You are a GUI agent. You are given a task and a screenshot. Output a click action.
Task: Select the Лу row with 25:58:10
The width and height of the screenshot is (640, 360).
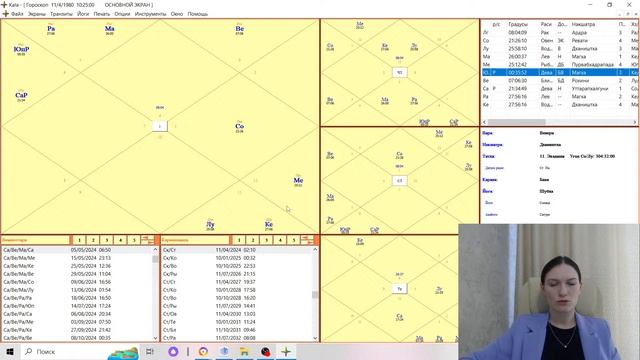(x=560, y=49)
